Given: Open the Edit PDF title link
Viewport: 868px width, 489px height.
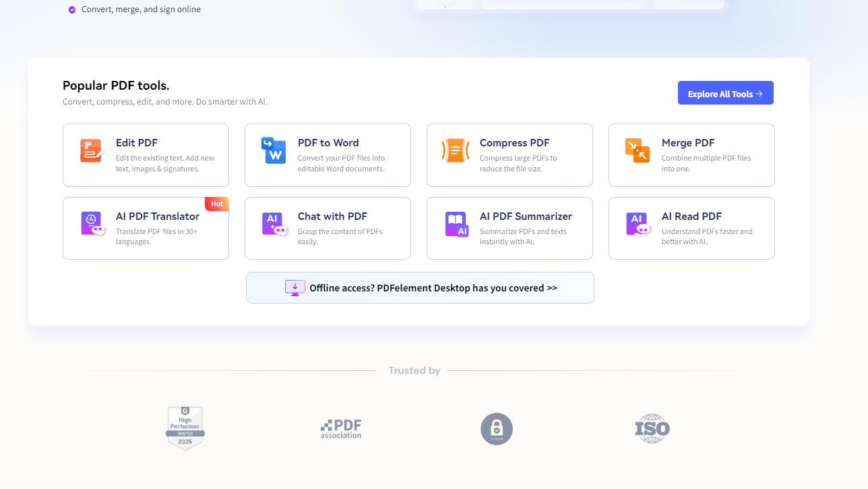Looking at the screenshot, I should click(137, 143).
